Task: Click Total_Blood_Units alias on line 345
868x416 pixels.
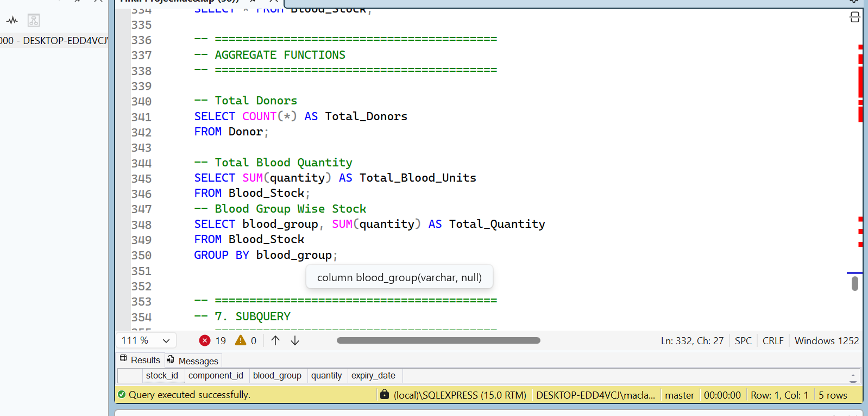Action: 418,178
